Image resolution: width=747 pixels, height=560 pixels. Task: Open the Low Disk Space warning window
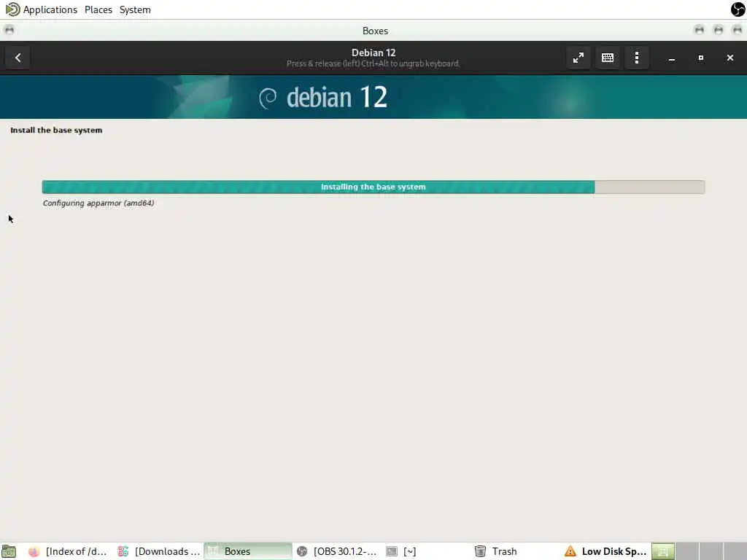point(605,551)
